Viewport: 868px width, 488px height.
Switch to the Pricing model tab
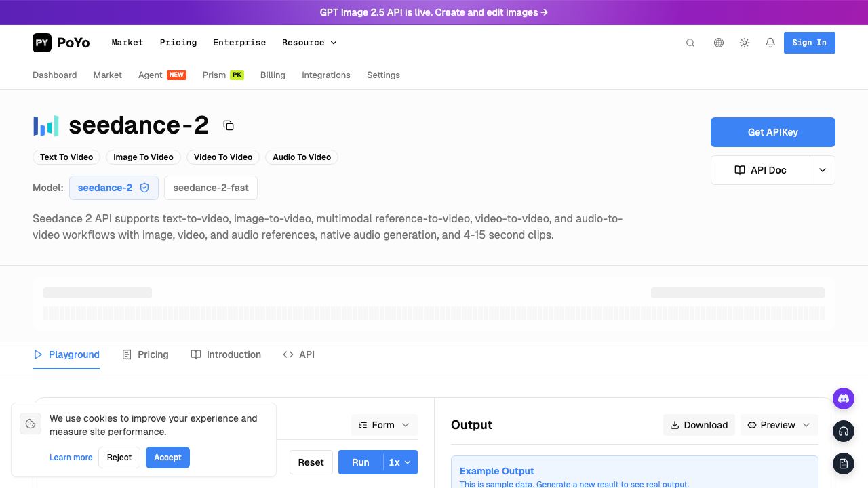click(x=145, y=354)
